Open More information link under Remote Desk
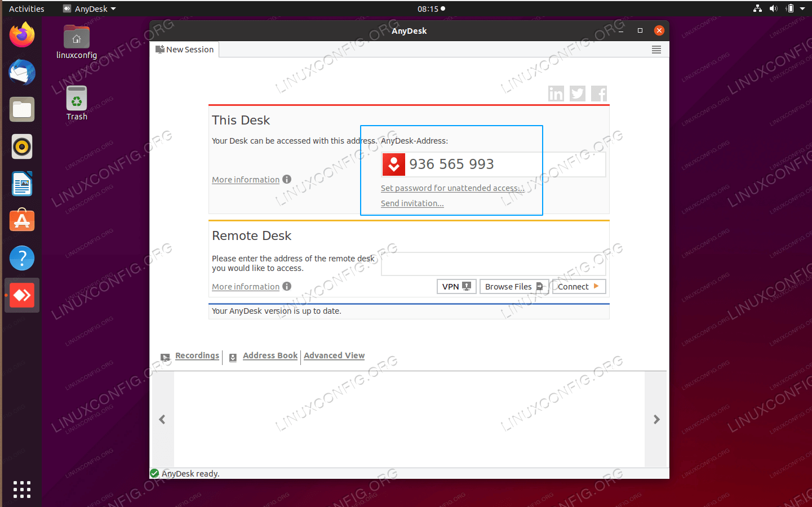Image resolution: width=812 pixels, height=507 pixels. [246, 287]
